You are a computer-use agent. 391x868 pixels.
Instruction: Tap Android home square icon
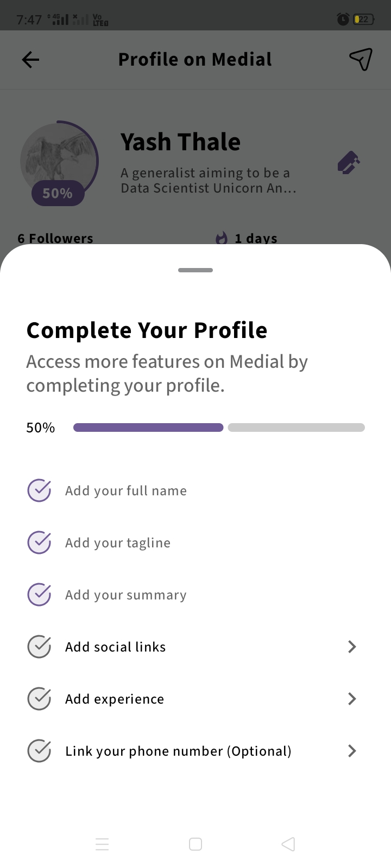(195, 844)
